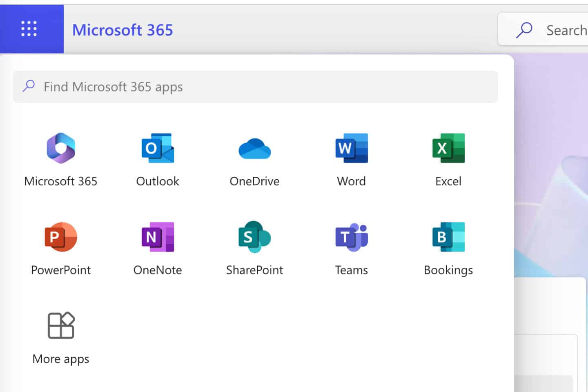Select the Excel app icon
This screenshot has width=588, height=392.
(x=448, y=148)
